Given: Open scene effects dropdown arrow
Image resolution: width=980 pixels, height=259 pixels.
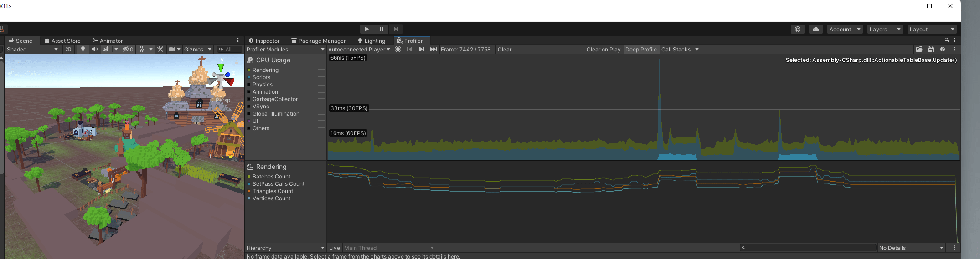Looking at the screenshot, I should 116,49.
